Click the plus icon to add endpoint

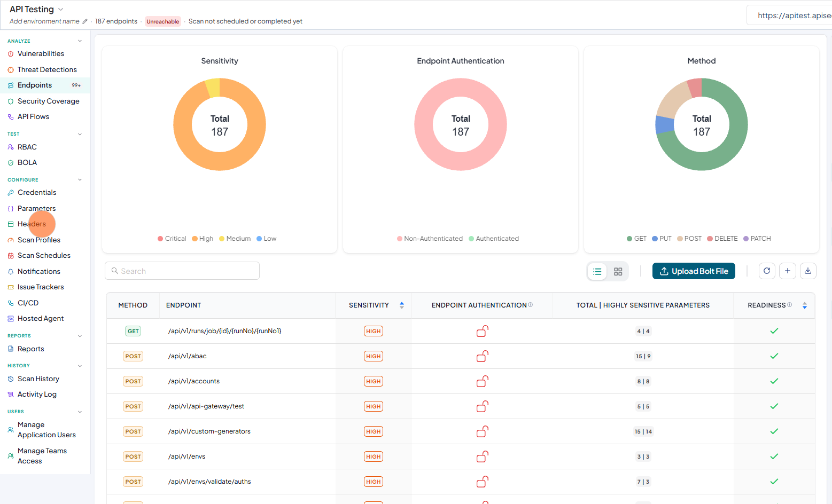tap(788, 271)
